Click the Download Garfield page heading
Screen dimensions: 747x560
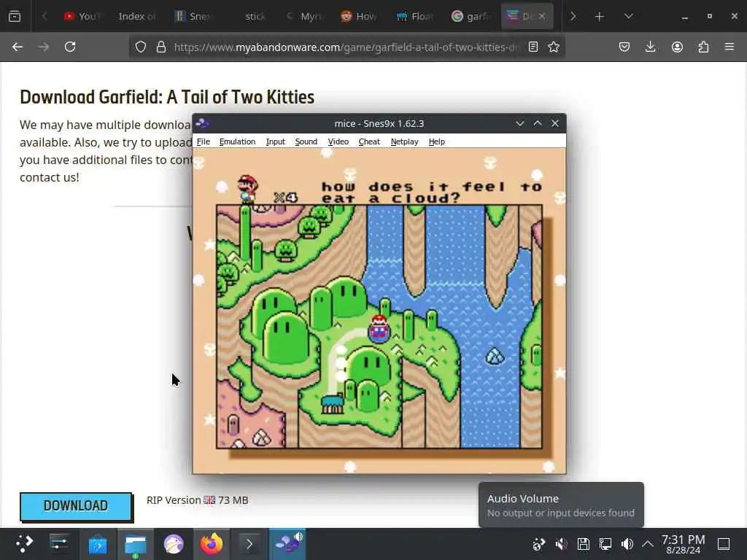pos(167,97)
